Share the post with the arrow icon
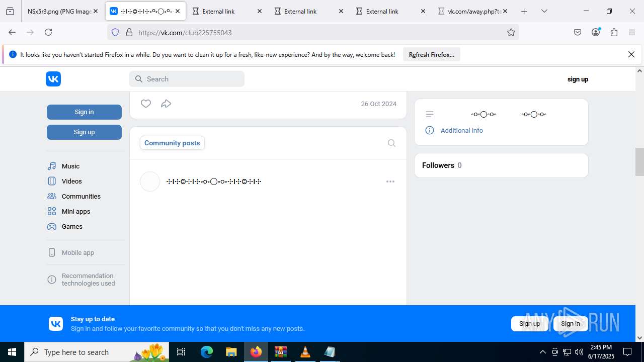644x362 pixels. (x=166, y=104)
